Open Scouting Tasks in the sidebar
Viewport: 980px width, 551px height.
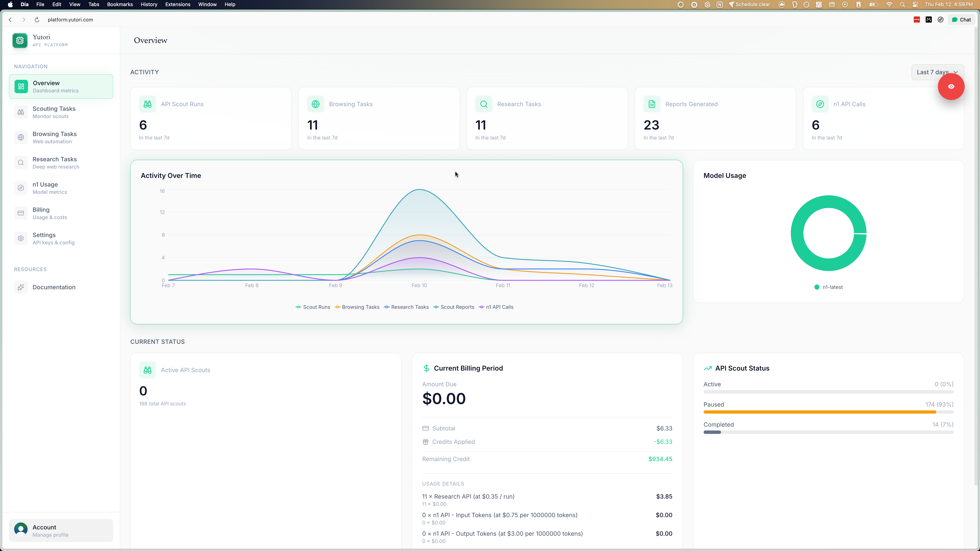pyautogui.click(x=60, y=112)
